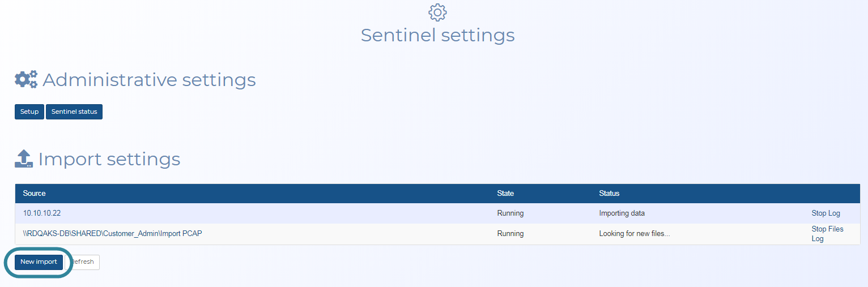
Task: Click the Source column header
Action: coord(35,194)
